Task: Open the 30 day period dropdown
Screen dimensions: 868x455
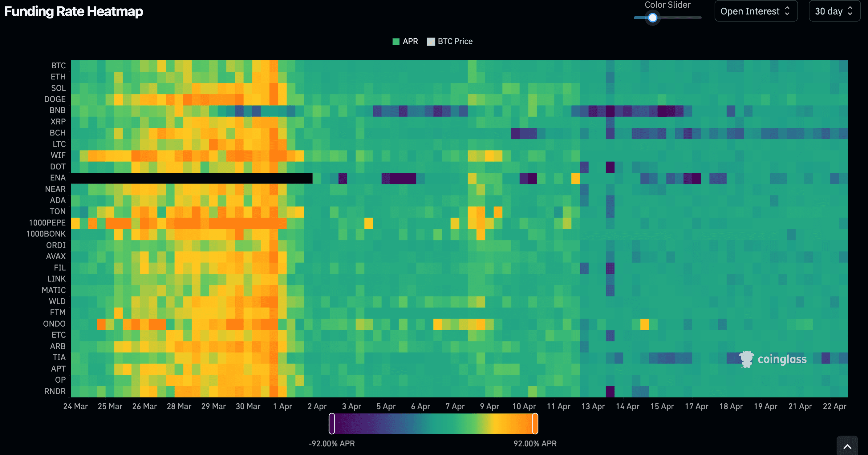Action: point(834,11)
